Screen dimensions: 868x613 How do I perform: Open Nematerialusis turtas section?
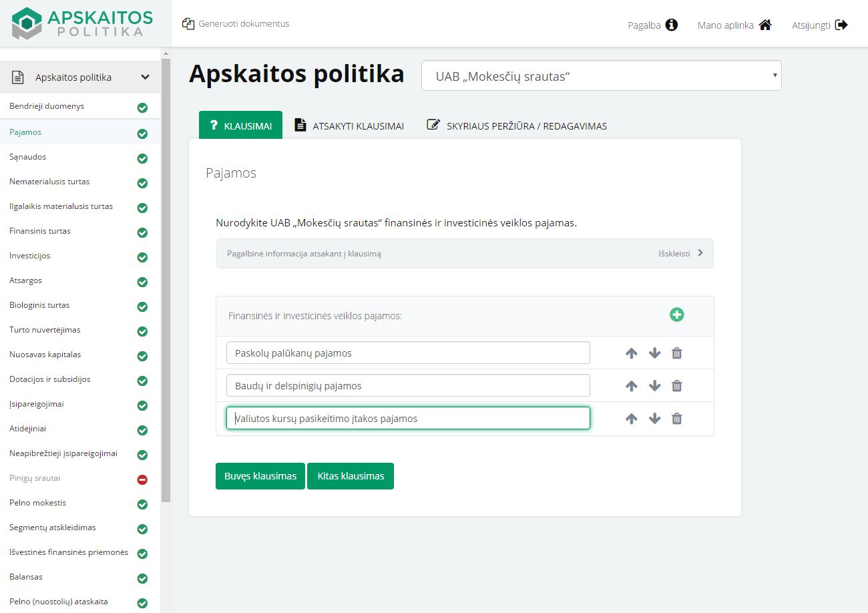tap(49, 182)
